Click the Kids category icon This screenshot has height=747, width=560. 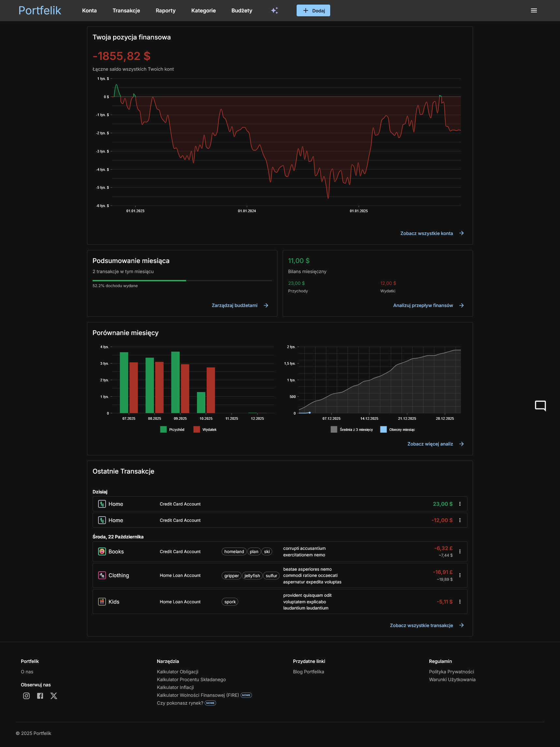[x=102, y=601]
